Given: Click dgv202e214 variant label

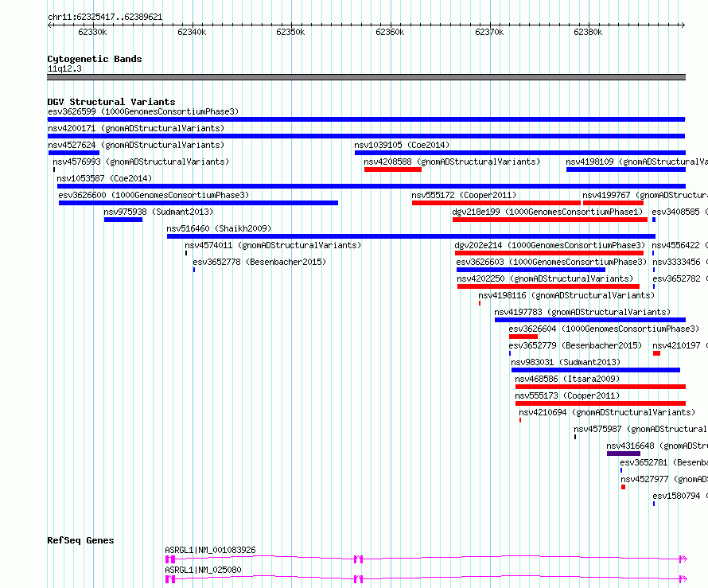Looking at the screenshot, I should pyautogui.click(x=550, y=245).
